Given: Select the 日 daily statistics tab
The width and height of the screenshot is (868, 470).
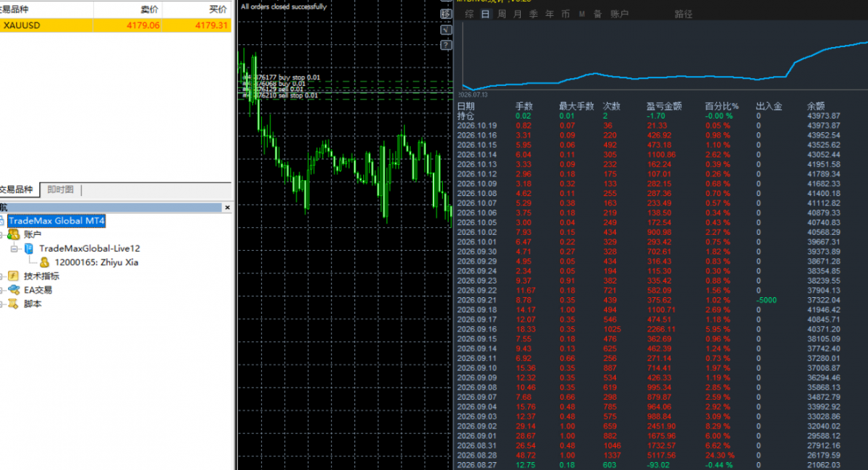Looking at the screenshot, I should pyautogui.click(x=485, y=14).
